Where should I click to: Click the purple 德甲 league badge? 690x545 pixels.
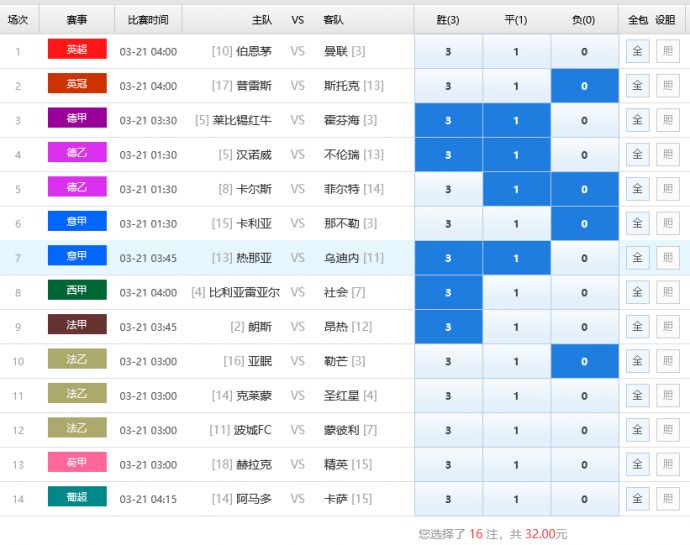click(77, 119)
